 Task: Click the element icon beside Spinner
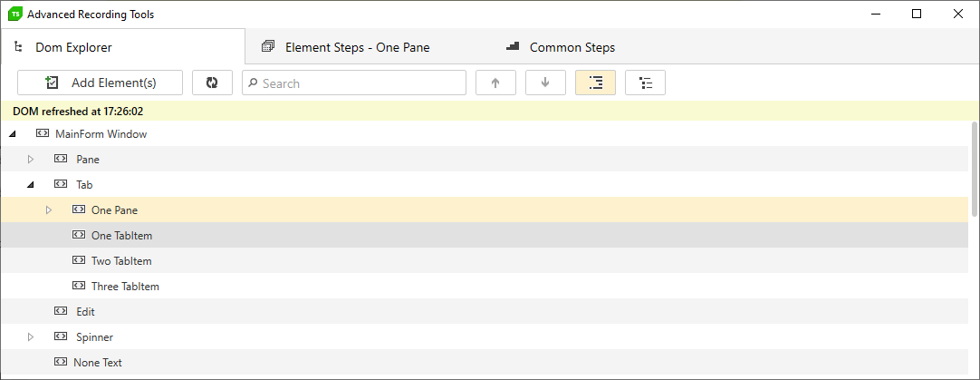[x=61, y=336]
